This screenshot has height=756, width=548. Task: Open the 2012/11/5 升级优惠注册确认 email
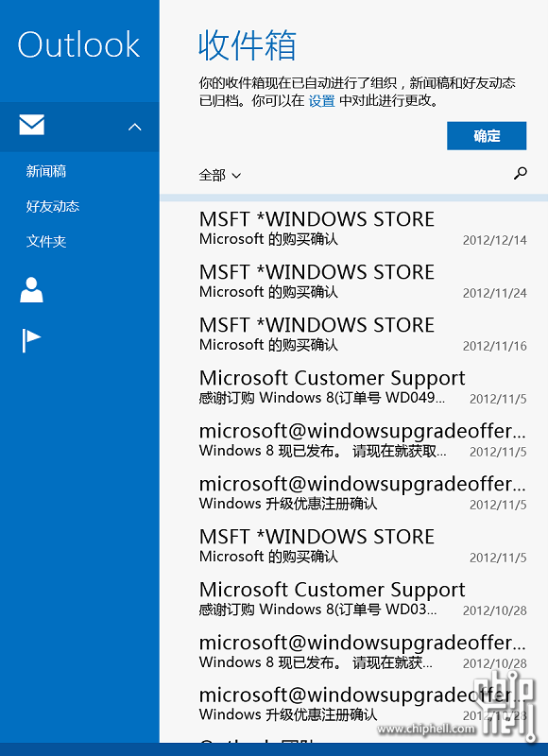pyautogui.click(x=363, y=493)
